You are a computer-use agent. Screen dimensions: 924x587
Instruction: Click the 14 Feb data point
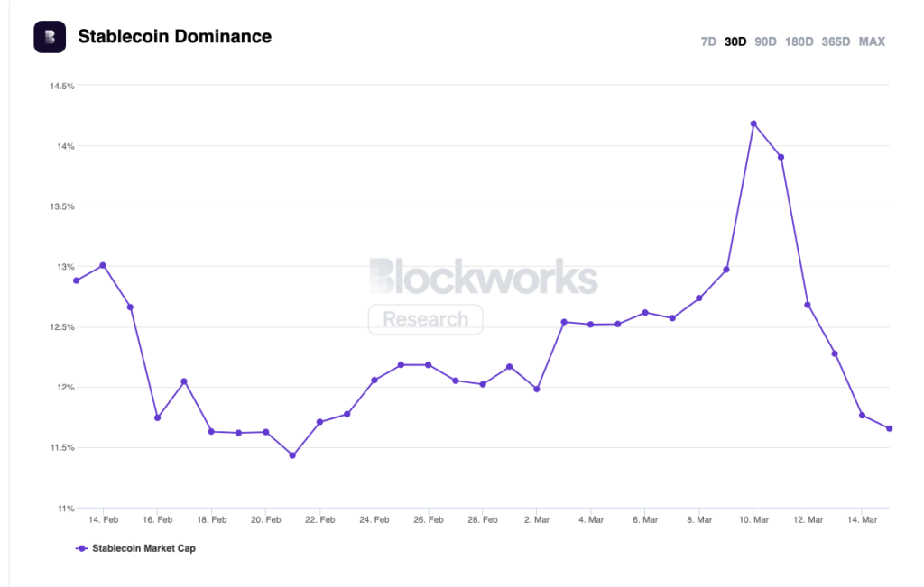coord(103,265)
